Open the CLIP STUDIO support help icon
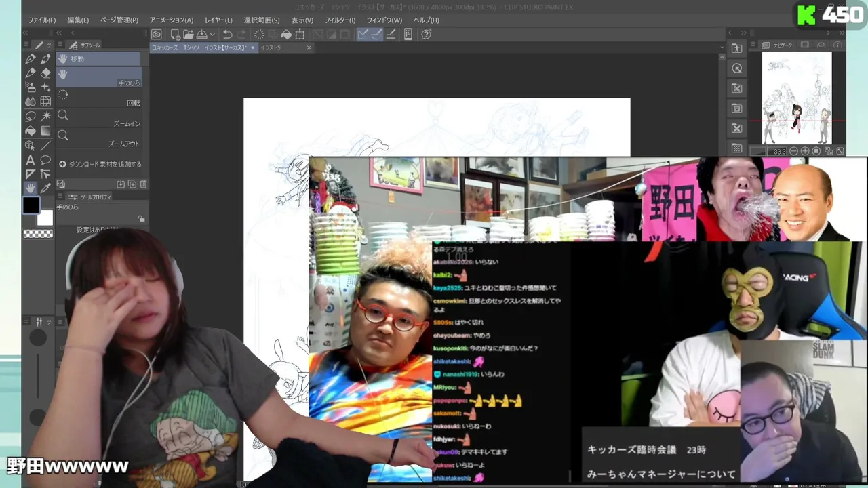The height and width of the screenshot is (488, 868). coord(426,35)
